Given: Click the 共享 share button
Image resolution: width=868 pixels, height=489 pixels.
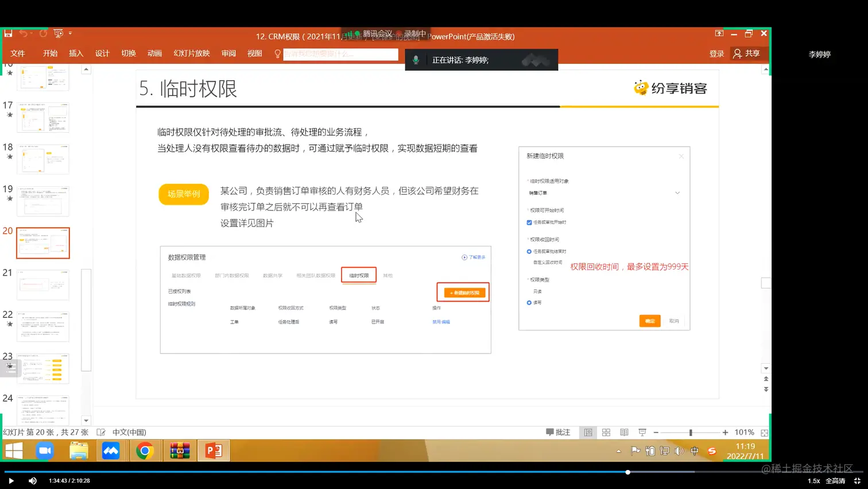Looking at the screenshot, I should pos(747,53).
